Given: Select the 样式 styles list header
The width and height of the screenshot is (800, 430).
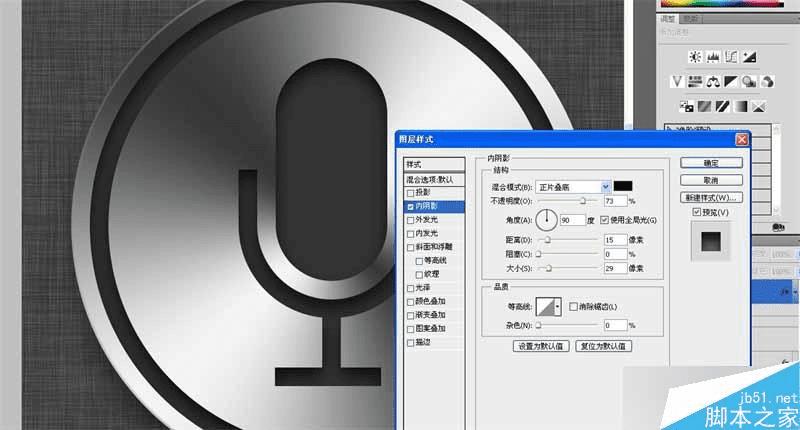Looking at the screenshot, I should (434, 164).
